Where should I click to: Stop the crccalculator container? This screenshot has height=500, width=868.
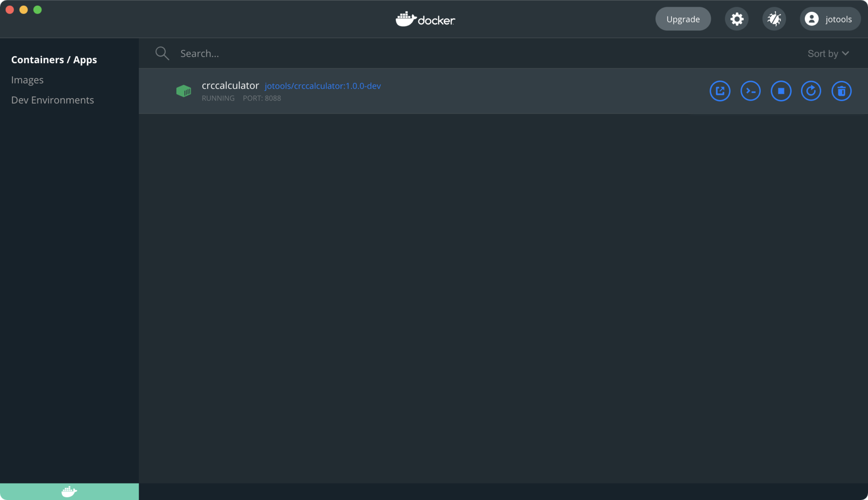coord(781,91)
